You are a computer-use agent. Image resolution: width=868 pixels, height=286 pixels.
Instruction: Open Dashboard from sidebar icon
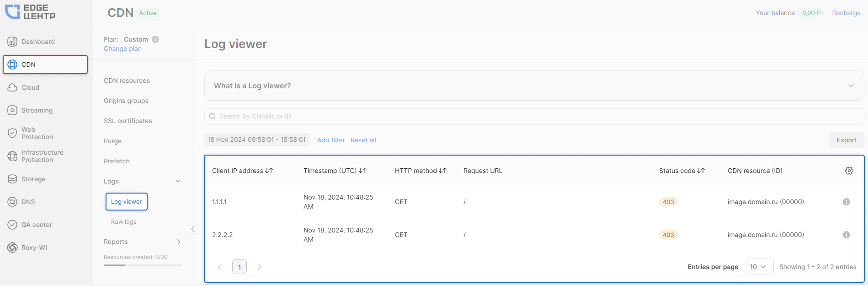tap(12, 42)
